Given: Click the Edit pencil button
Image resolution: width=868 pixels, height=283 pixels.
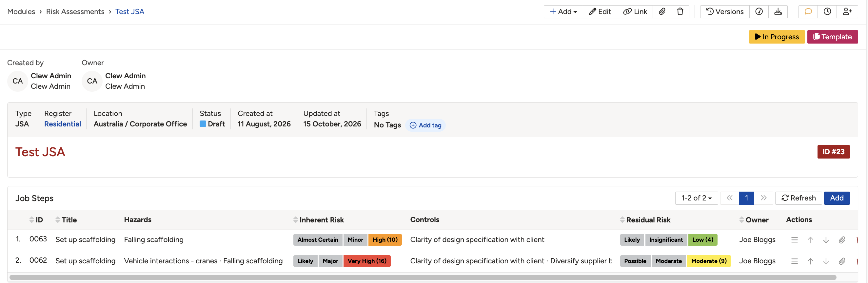Looking at the screenshot, I should click(x=600, y=12).
